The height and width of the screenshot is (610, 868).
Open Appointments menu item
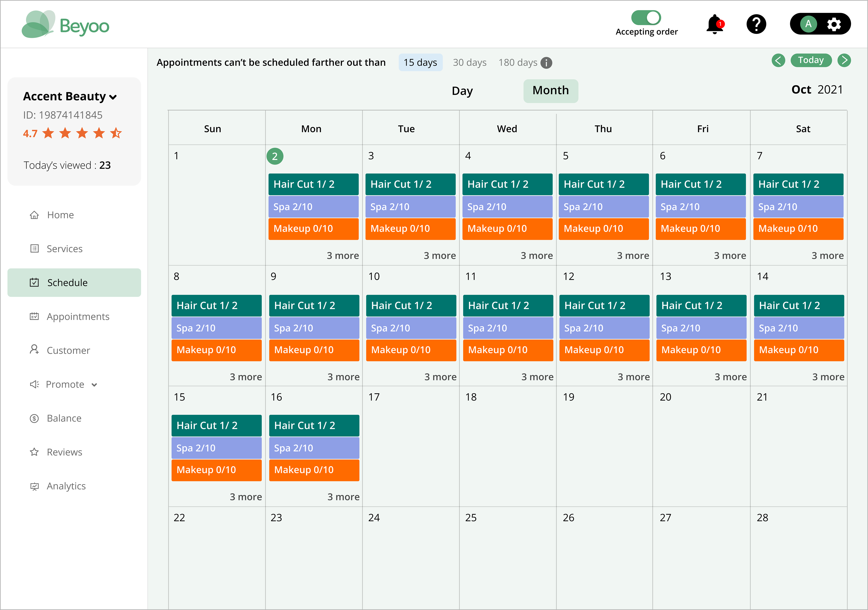78,317
